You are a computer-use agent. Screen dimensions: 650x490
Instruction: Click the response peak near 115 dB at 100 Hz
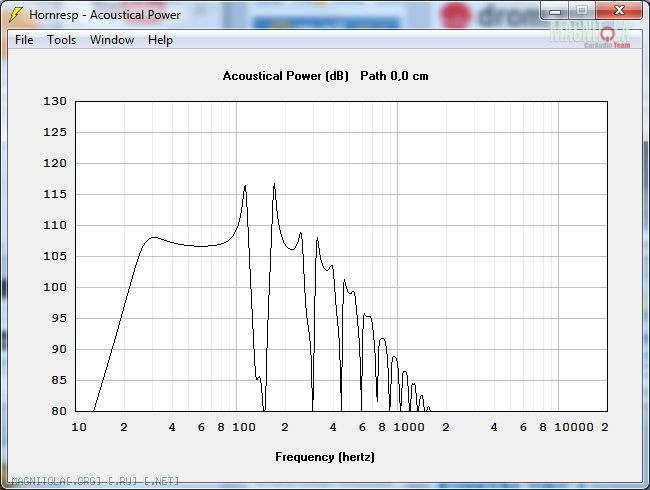tap(245, 187)
